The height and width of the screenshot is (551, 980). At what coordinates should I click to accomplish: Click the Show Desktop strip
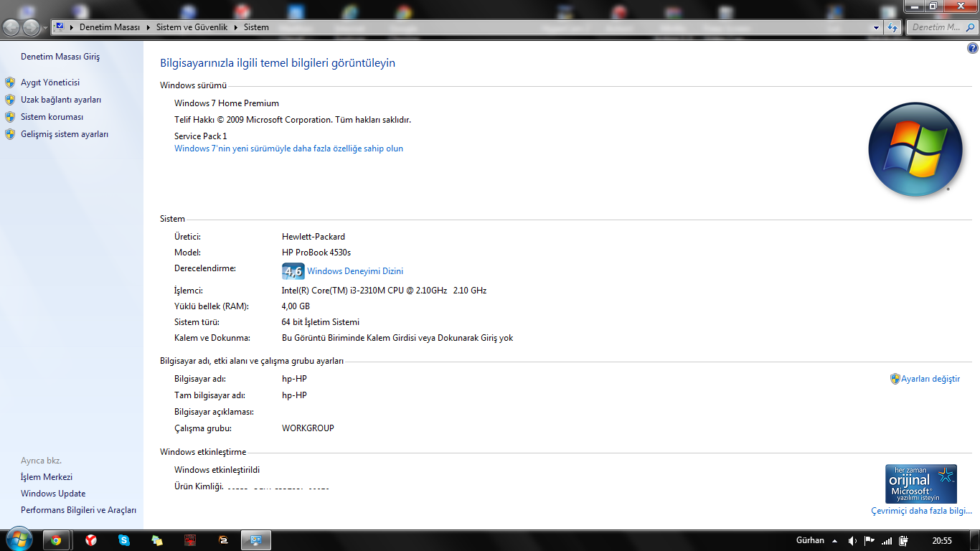(x=975, y=541)
